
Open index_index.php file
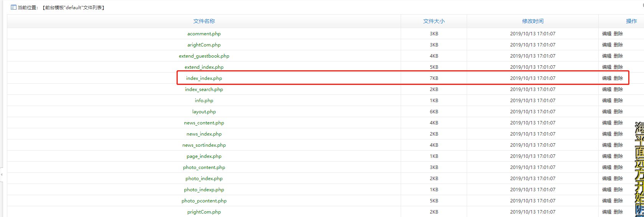(x=204, y=78)
